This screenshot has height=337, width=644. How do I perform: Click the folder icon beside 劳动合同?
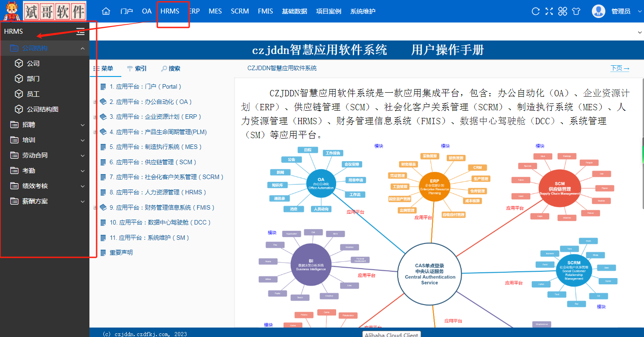pos(14,155)
